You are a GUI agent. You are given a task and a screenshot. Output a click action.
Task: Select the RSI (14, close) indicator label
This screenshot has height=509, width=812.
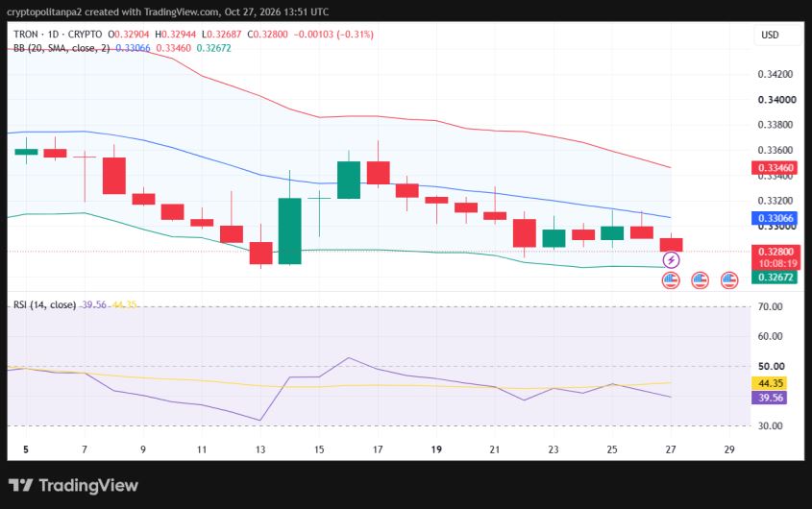[45, 304]
